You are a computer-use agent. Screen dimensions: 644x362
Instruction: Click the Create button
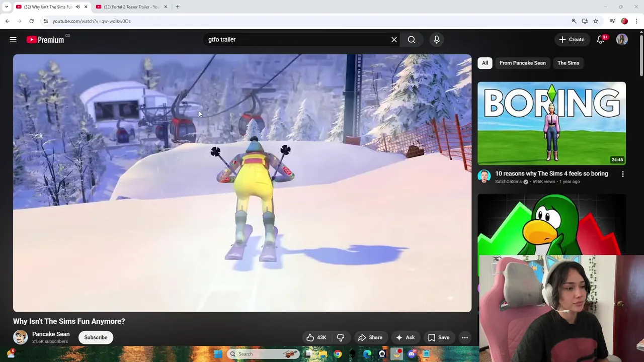(x=572, y=40)
